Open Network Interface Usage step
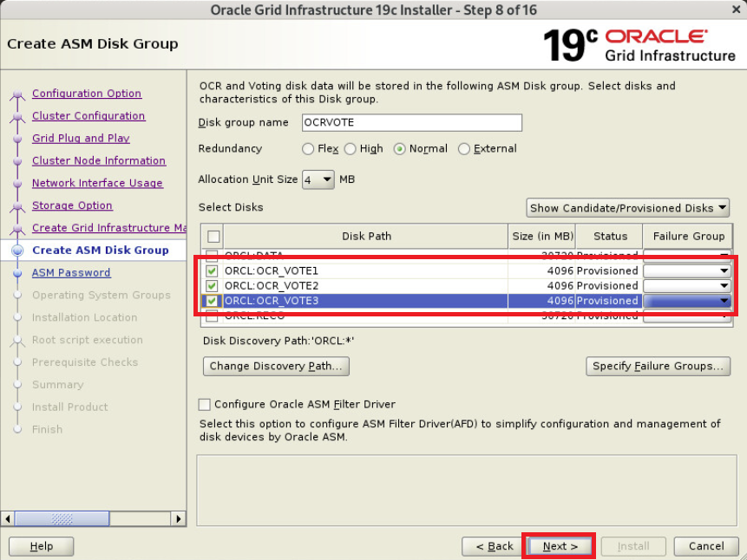This screenshot has width=747, height=560. click(x=98, y=183)
